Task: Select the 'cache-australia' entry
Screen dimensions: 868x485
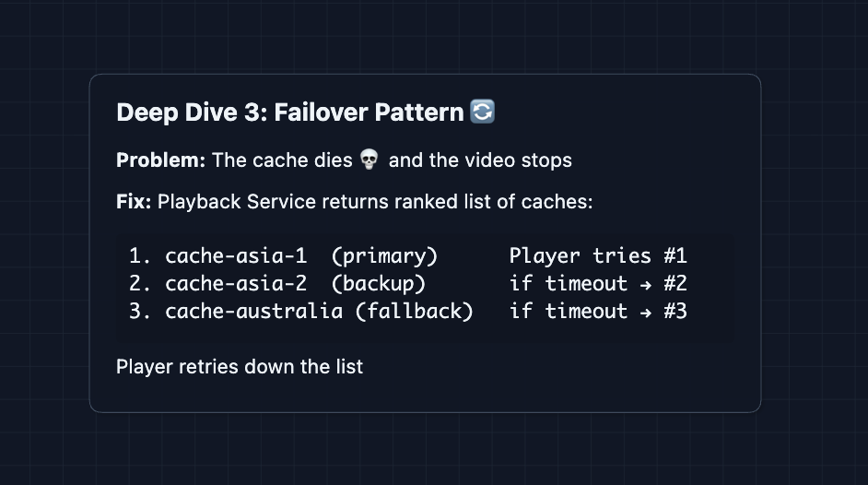Action: point(253,312)
